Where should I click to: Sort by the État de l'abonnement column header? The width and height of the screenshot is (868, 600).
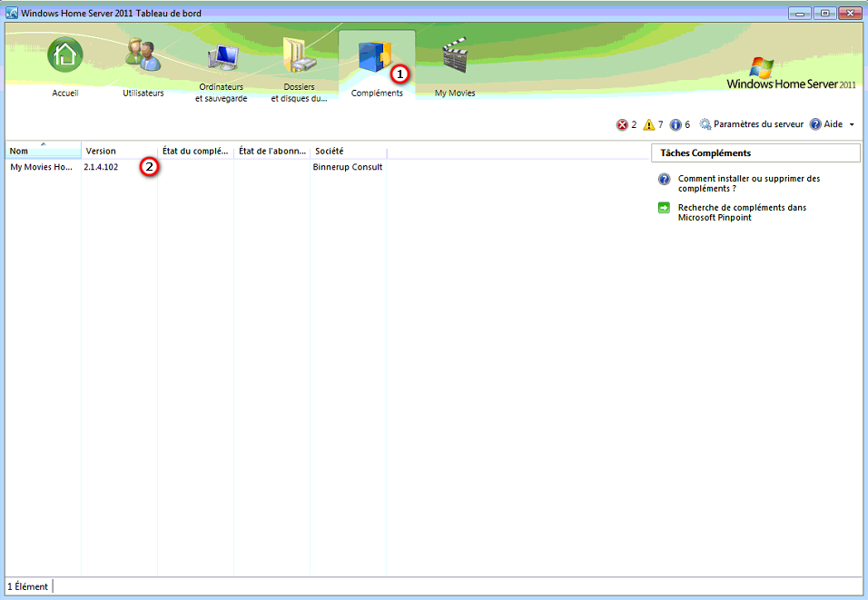coord(272,151)
